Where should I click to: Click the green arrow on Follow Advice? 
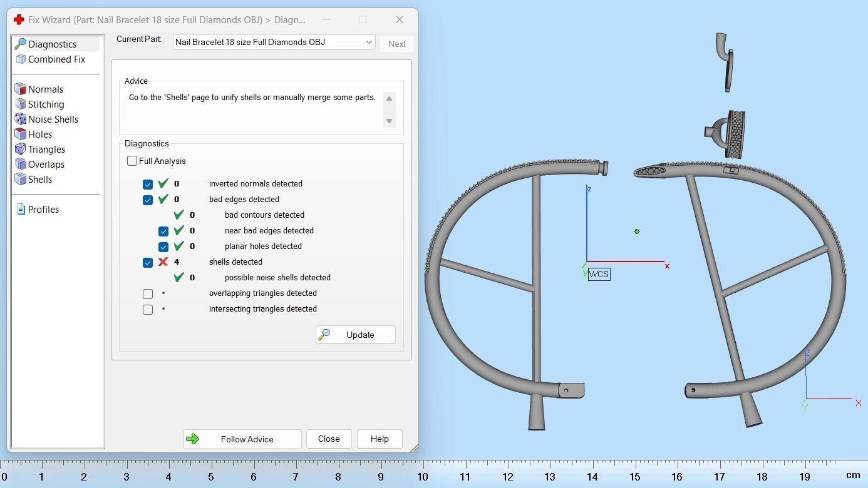[x=192, y=439]
